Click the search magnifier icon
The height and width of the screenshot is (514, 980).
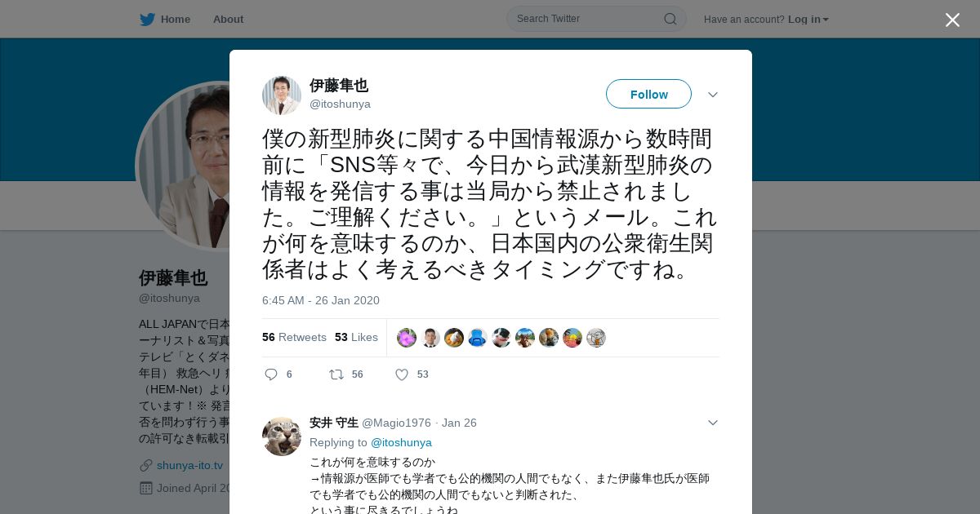click(x=670, y=19)
